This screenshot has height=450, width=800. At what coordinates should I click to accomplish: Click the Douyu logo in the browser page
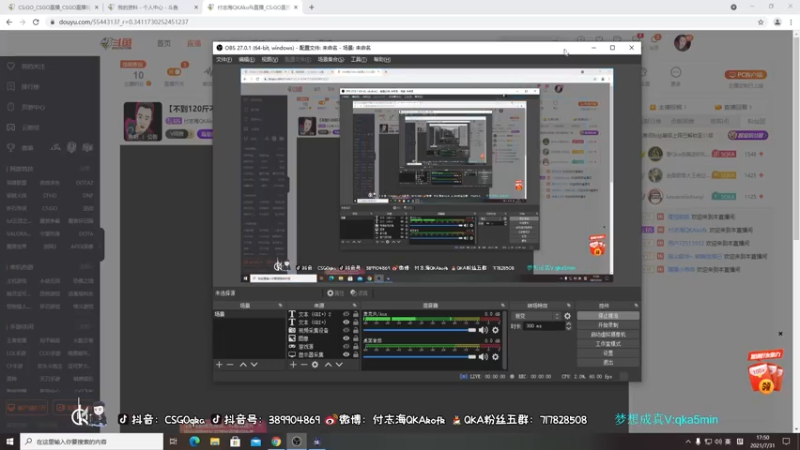[116, 44]
